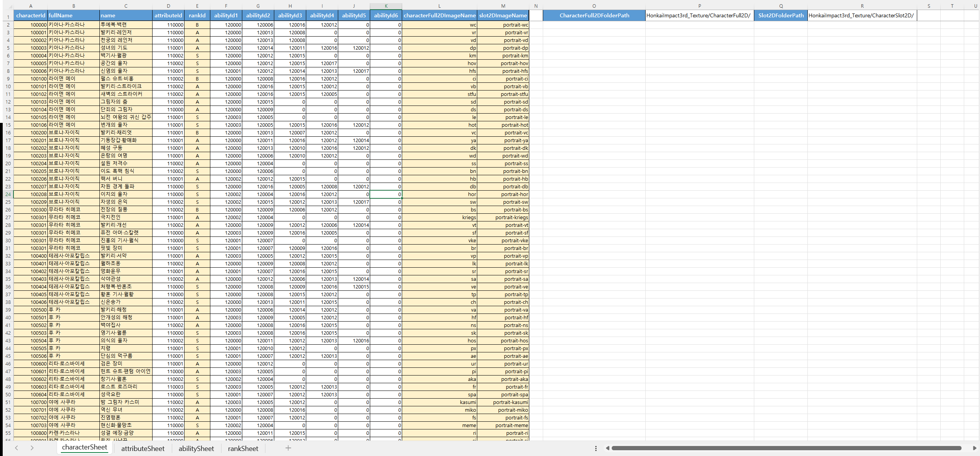The height and width of the screenshot is (456, 980).
Task: Select the row 24 header
Action: click(8, 194)
